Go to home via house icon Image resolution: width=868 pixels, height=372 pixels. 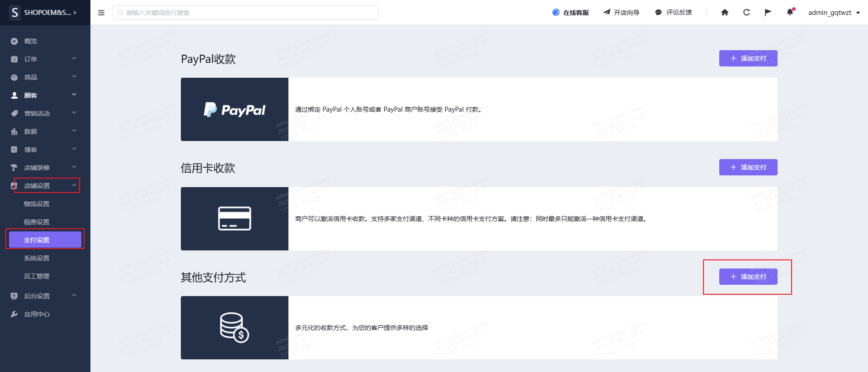click(725, 12)
